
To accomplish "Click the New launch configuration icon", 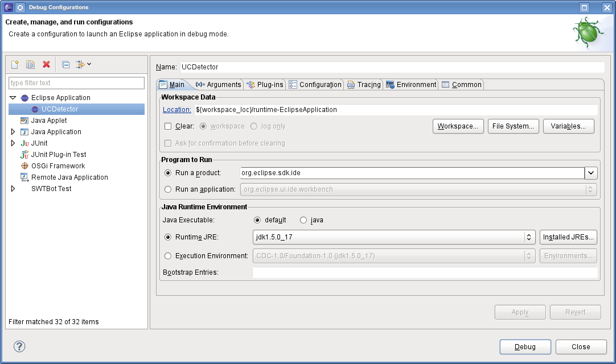I will pyautogui.click(x=15, y=64).
